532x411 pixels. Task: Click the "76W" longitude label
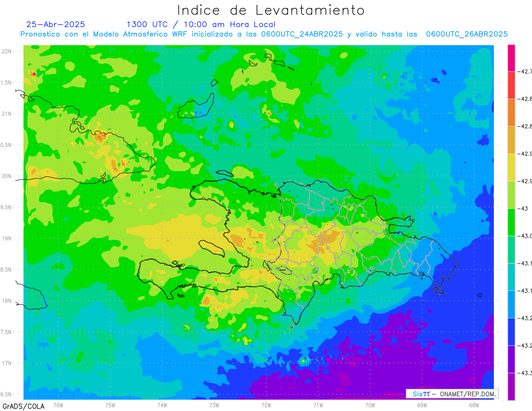tap(59, 405)
